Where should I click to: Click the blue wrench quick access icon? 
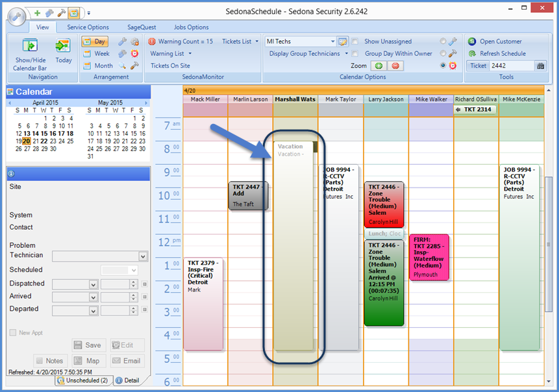(x=49, y=13)
